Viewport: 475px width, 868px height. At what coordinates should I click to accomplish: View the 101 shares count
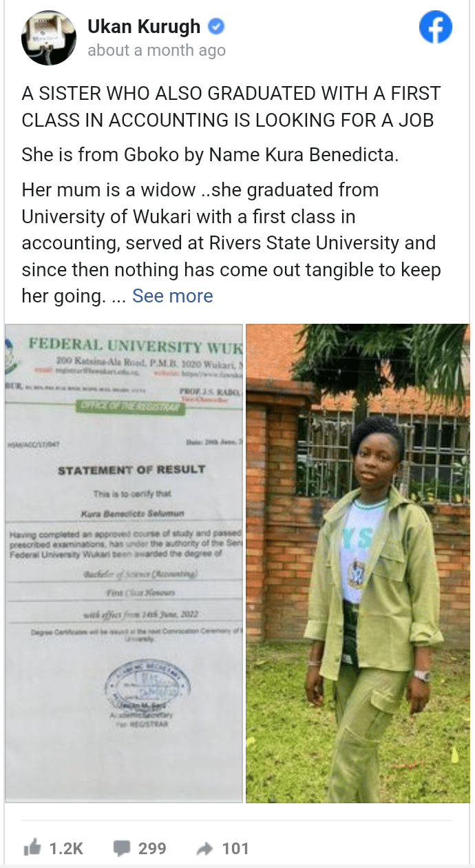coord(235,848)
